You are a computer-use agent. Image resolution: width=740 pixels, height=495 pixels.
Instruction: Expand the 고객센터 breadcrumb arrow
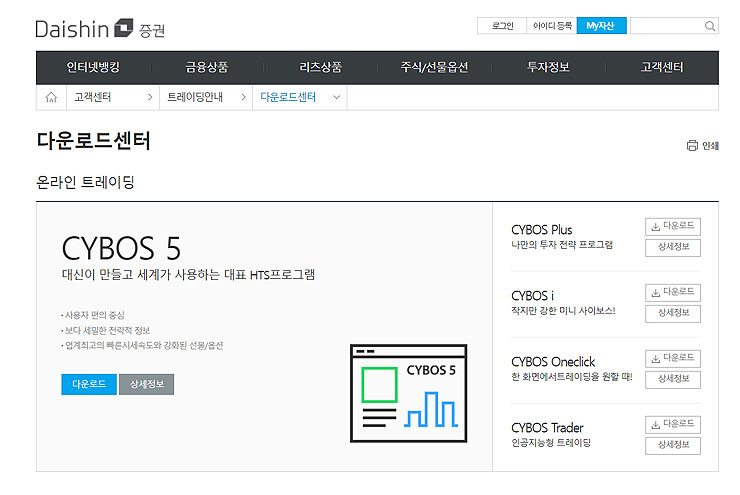coord(150,97)
